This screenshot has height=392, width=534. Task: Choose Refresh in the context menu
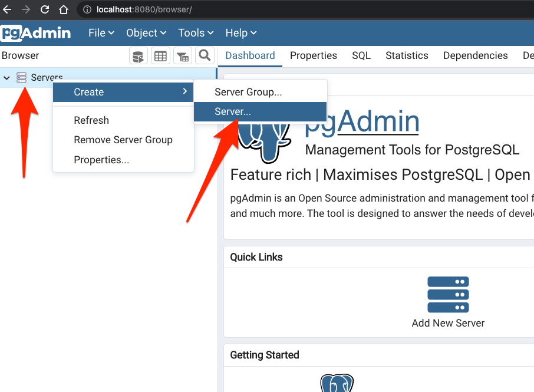coord(123,120)
